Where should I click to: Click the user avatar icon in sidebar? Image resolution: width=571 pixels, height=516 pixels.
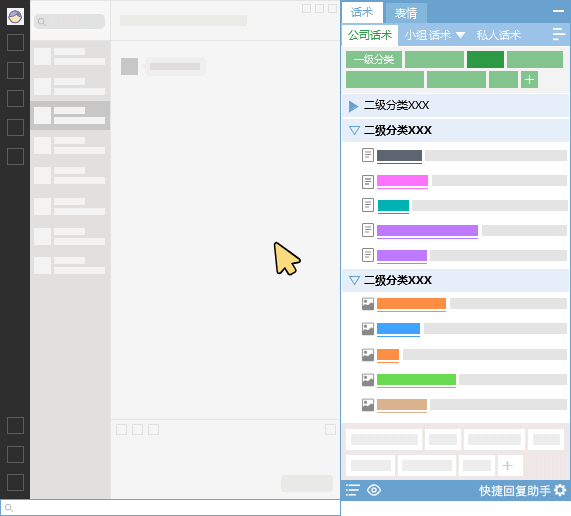click(15, 16)
